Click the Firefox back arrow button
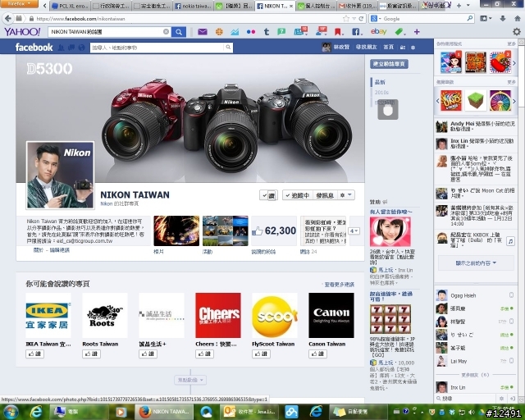525x420 pixels. pyautogui.click(x=7, y=18)
